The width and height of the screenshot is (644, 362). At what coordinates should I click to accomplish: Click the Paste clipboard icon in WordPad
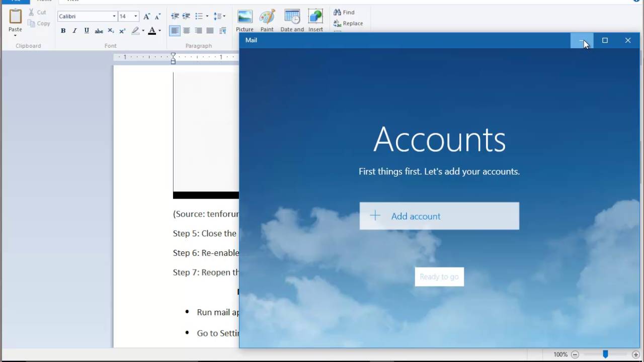[x=15, y=17]
